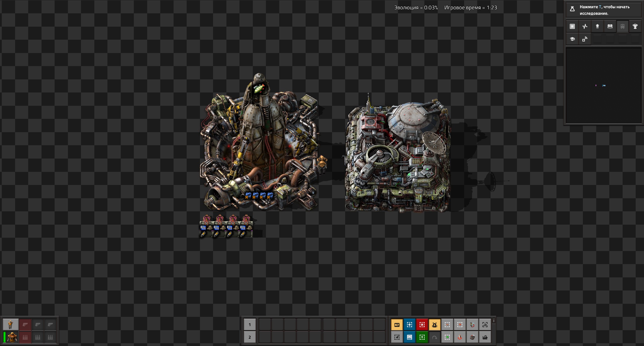Click the fish icon on the rocket
Screen dimensions: 644x346
[259, 88]
